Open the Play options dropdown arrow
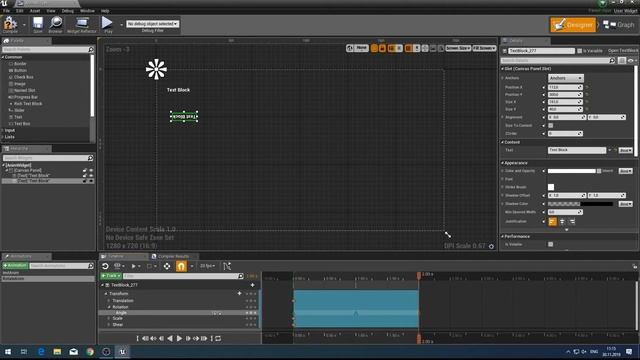Viewport: 640px width, 360px height. click(x=121, y=25)
